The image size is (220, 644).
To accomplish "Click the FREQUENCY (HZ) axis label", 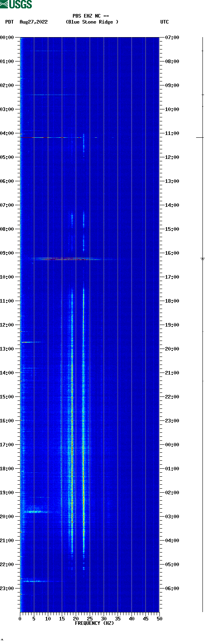I will coord(94,623).
